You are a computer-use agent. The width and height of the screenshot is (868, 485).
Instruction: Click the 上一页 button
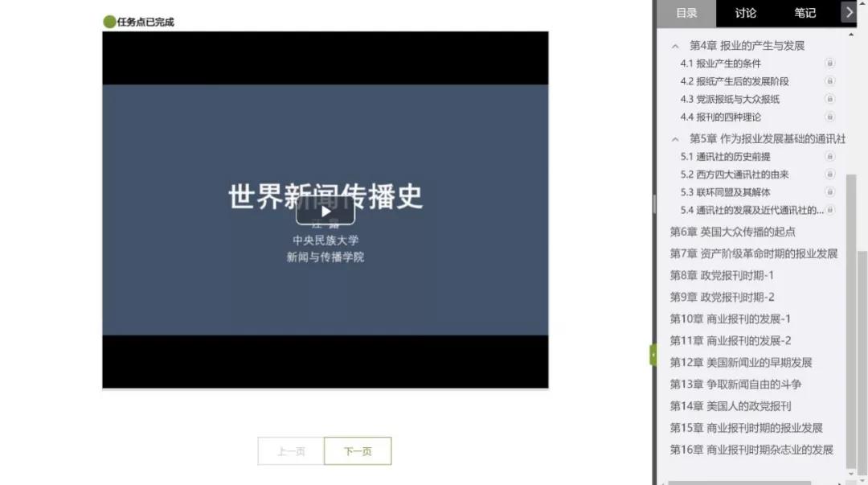(290, 450)
